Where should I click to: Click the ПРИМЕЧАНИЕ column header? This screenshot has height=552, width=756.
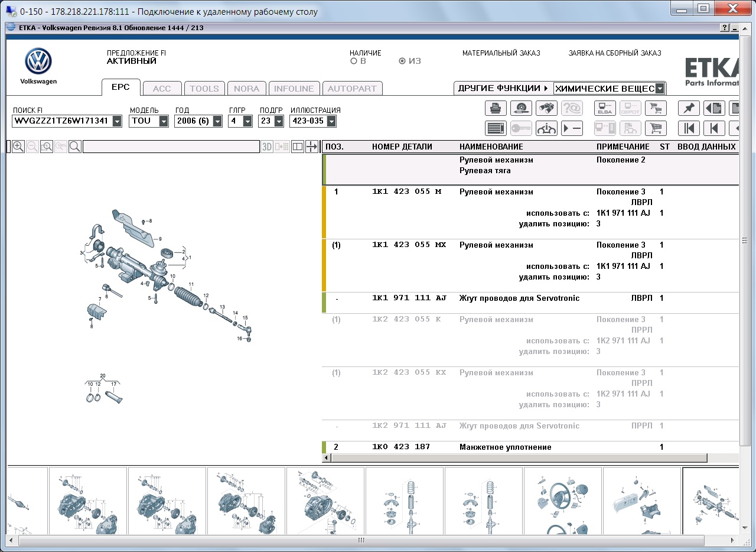pos(623,147)
